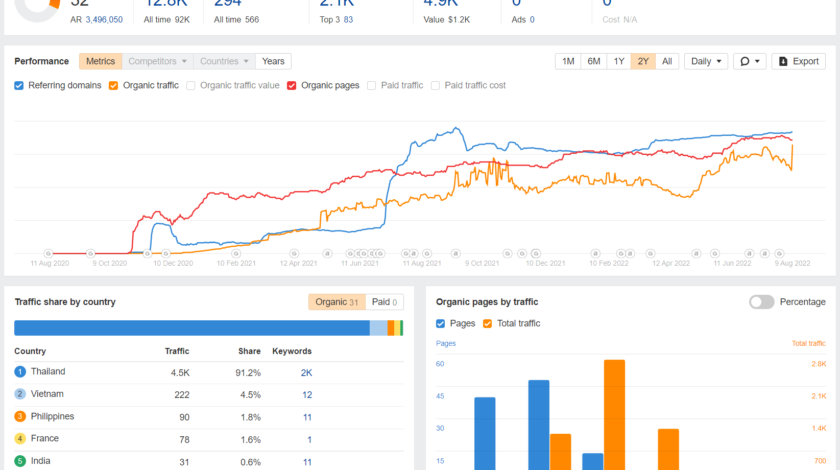Switch to Paid traffic share
Screen dimensions: 840x470
[385, 302]
